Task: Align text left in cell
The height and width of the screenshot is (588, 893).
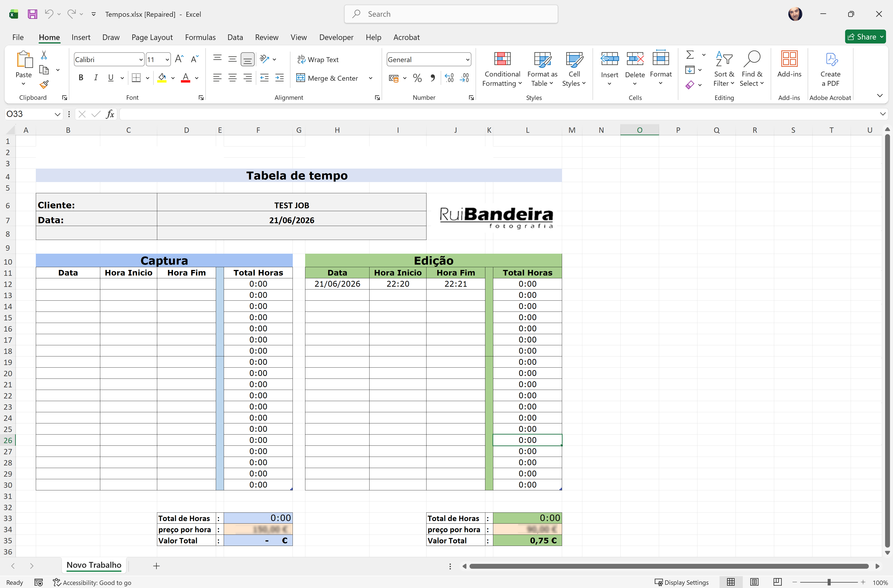Action: pos(217,78)
